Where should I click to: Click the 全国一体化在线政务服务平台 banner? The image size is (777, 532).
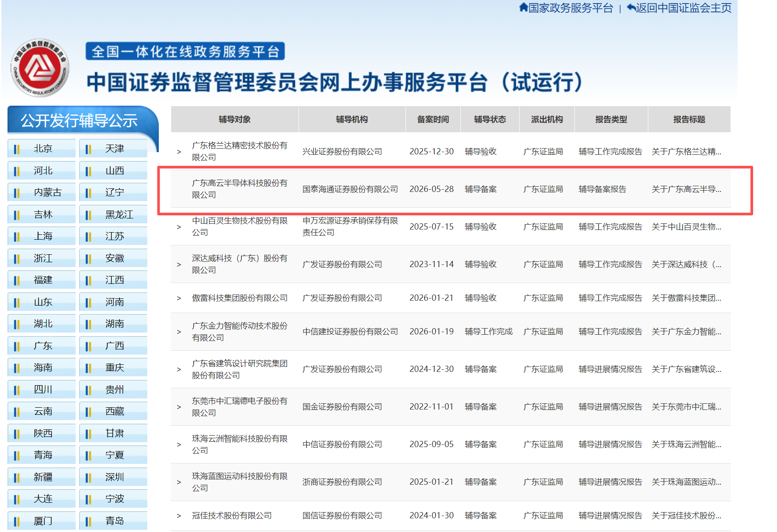(185, 51)
